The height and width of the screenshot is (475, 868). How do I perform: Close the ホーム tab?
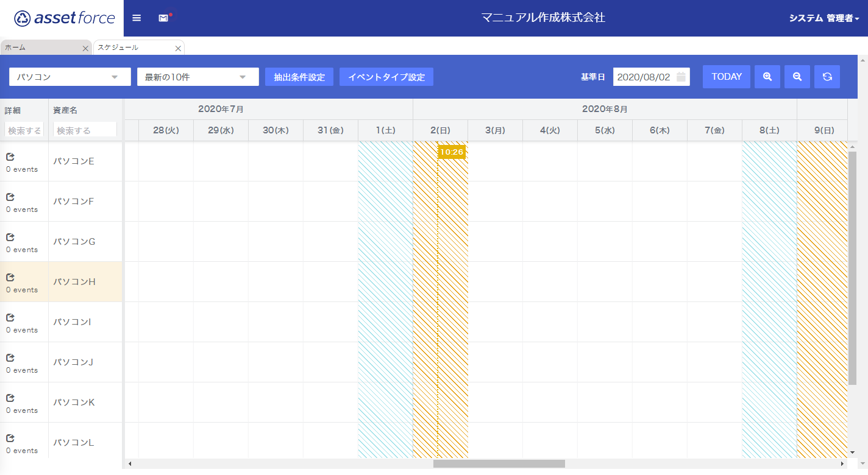tap(85, 48)
